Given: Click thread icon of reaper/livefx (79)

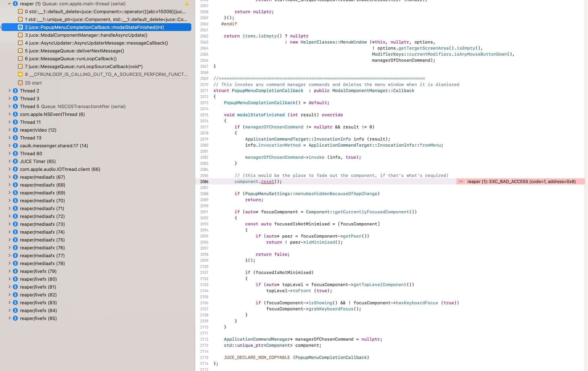Looking at the screenshot, I should (15, 271).
